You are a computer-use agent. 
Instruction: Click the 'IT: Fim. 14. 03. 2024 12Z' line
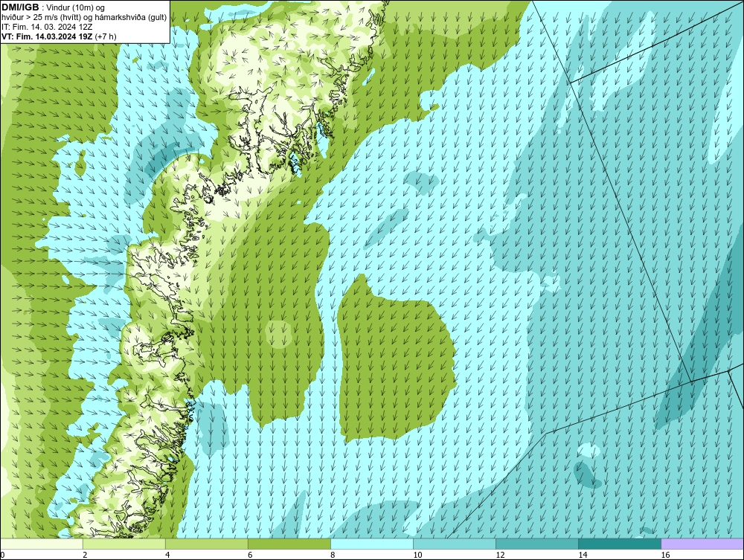click(x=47, y=27)
